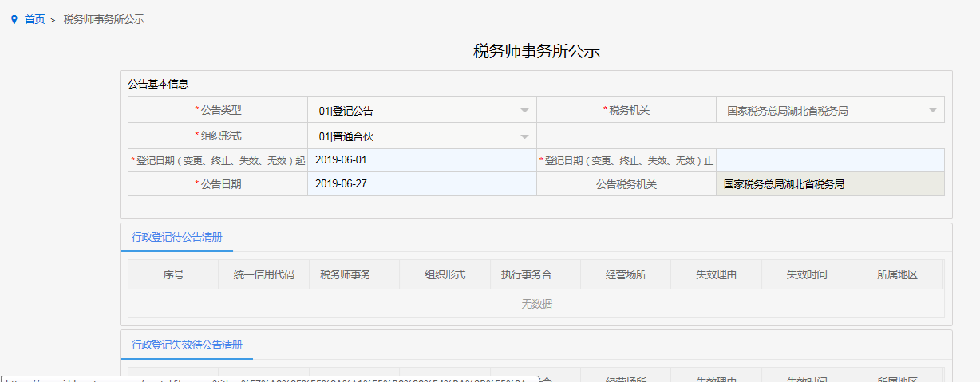Viewport: 980px width, 382px height.
Task: Click the 无数据 empty table message
Action: tap(536, 303)
